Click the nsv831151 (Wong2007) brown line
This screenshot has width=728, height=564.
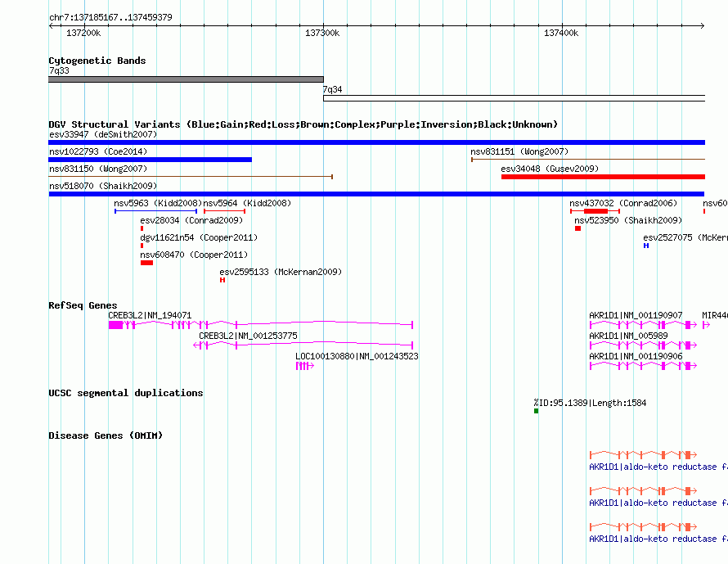(x=588, y=160)
